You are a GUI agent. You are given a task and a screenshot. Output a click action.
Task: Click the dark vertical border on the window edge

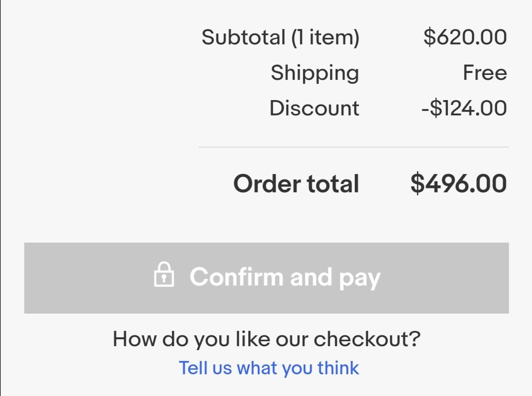pos(0,198)
